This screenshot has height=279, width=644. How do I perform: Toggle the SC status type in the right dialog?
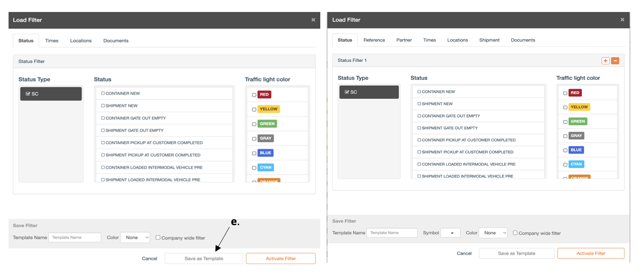tap(369, 92)
